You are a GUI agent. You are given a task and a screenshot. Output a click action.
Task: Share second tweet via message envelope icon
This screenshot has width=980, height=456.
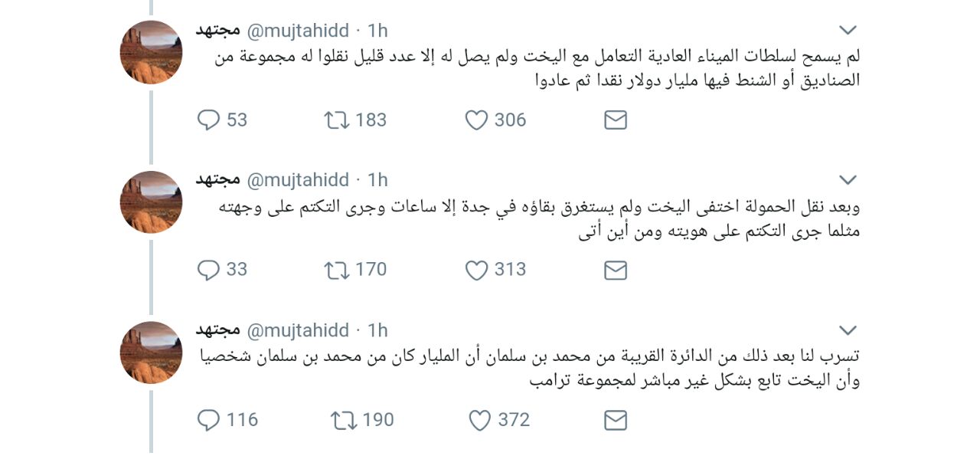point(616,270)
